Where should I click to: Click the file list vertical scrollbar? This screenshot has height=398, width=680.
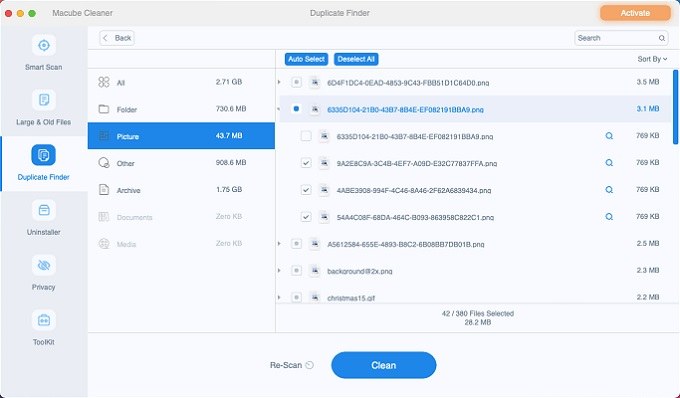675,107
